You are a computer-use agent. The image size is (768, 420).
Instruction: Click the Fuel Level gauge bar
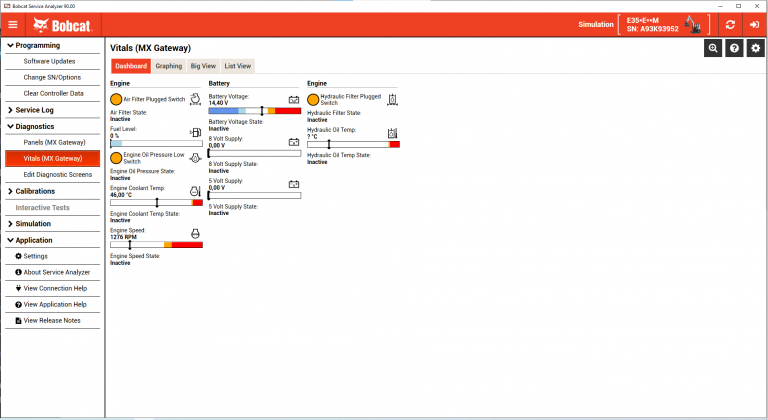point(156,144)
